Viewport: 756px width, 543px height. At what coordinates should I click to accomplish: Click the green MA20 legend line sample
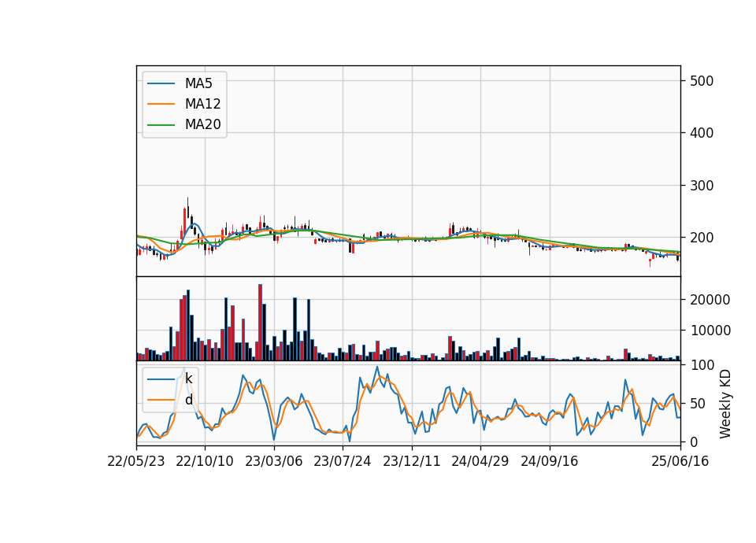click(161, 124)
